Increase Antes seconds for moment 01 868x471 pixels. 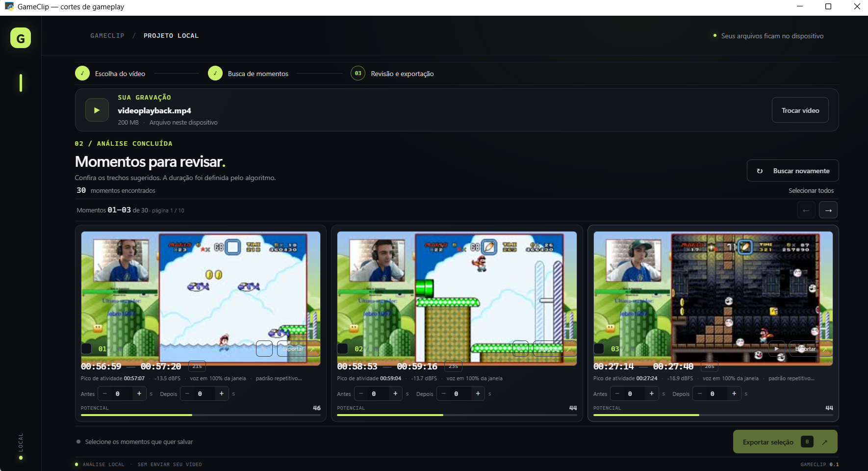pyautogui.click(x=139, y=393)
